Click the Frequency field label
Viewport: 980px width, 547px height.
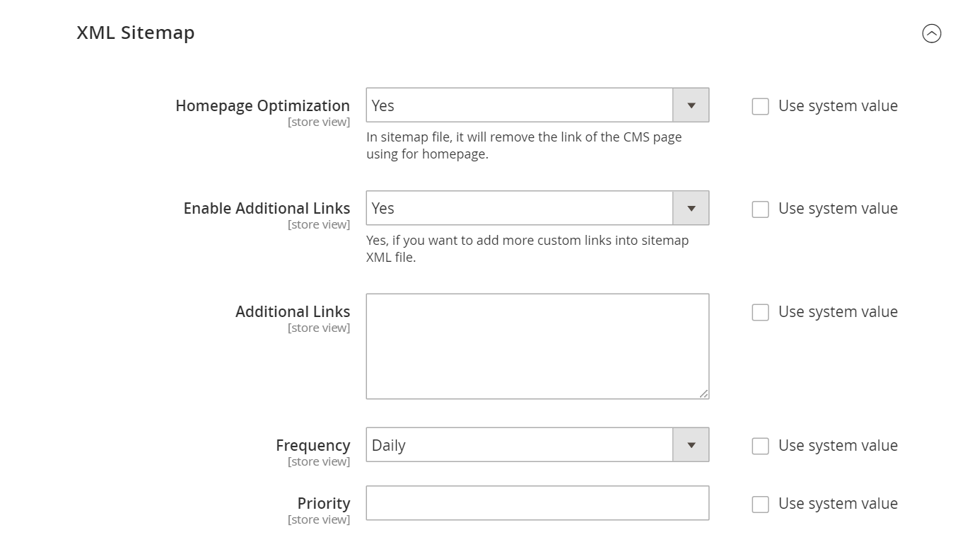[x=313, y=446]
